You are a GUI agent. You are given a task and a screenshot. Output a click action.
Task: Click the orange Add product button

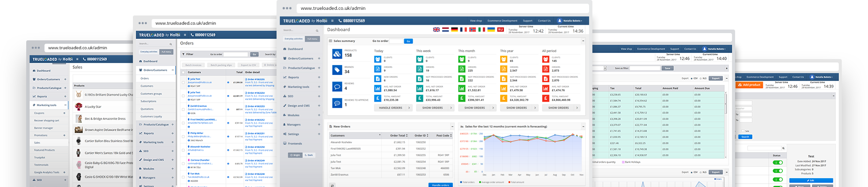750,85
